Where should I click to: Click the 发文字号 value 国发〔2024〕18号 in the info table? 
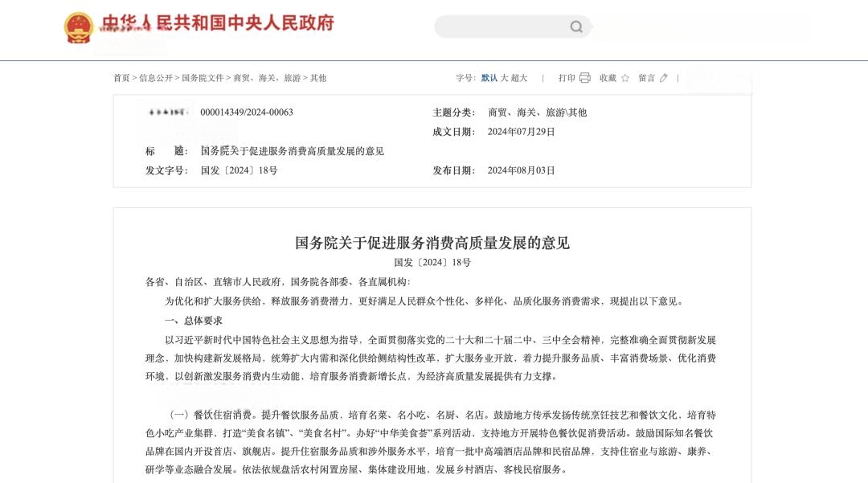(240, 170)
